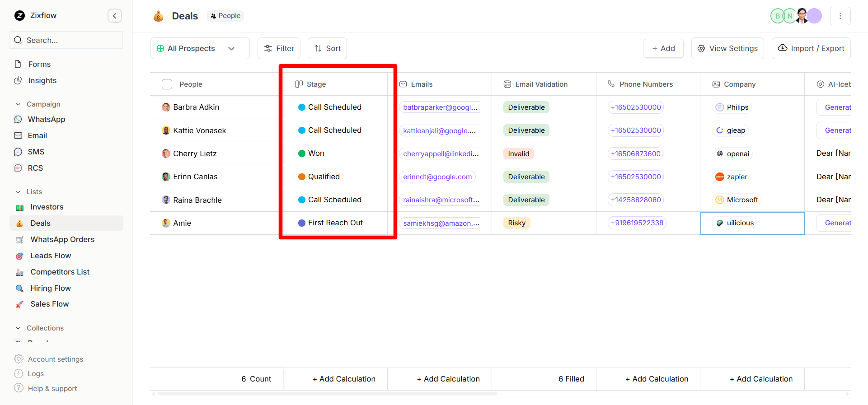868x405 pixels.
Task: Click Import / Export button
Action: click(x=811, y=48)
